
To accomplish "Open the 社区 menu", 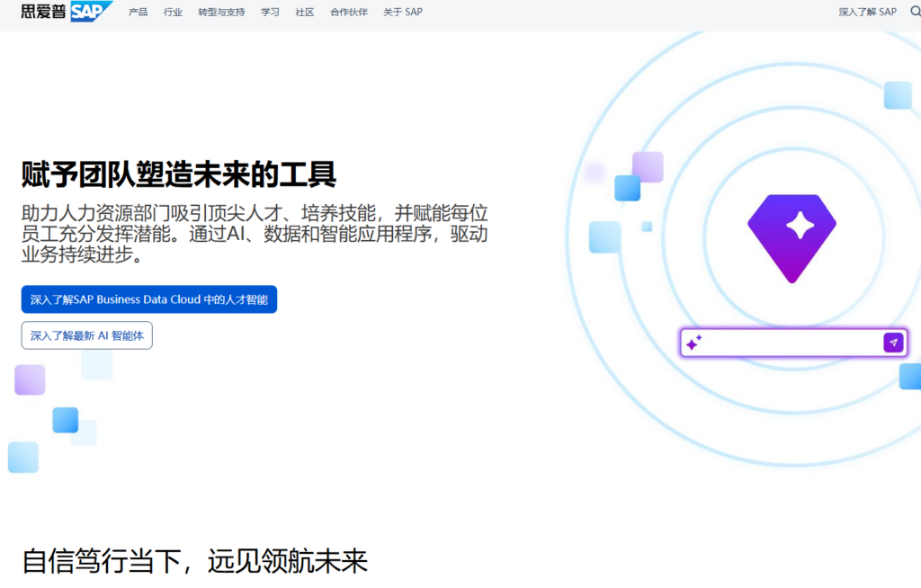I will point(305,12).
